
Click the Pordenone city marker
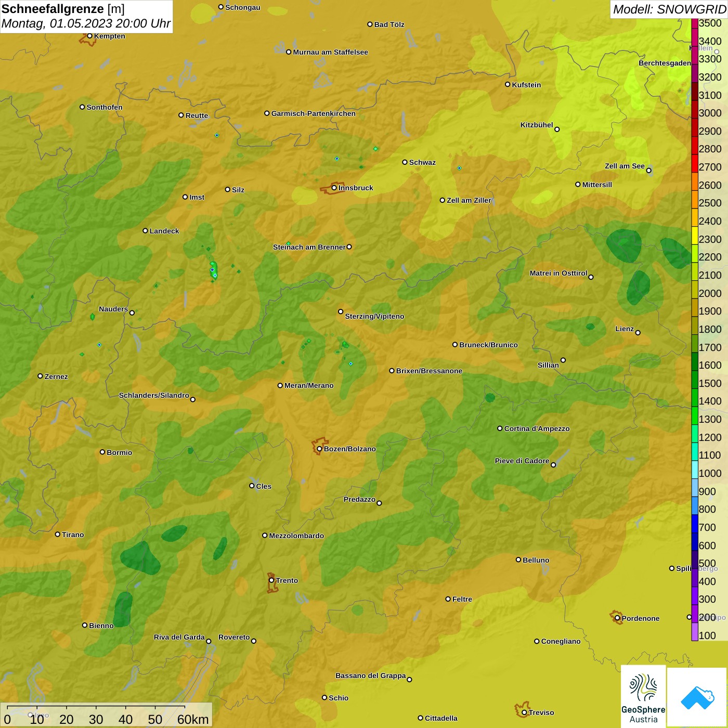(x=617, y=618)
